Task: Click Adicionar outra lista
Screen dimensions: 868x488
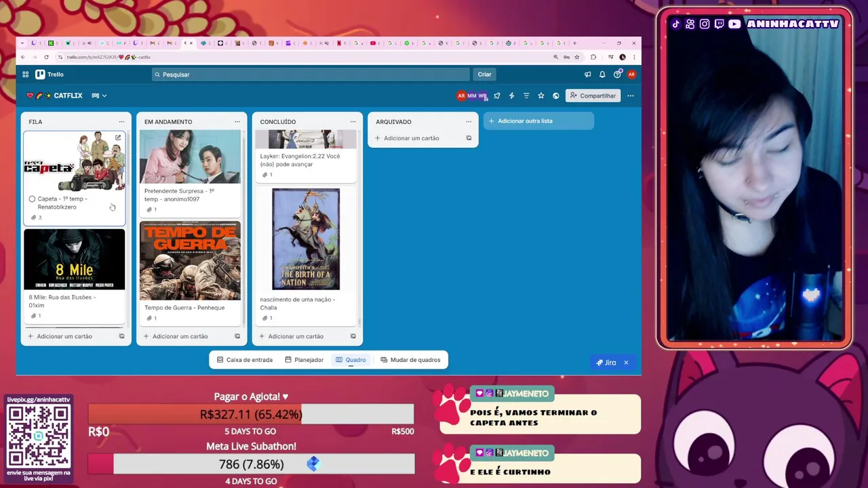Action: (x=538, y=121)
